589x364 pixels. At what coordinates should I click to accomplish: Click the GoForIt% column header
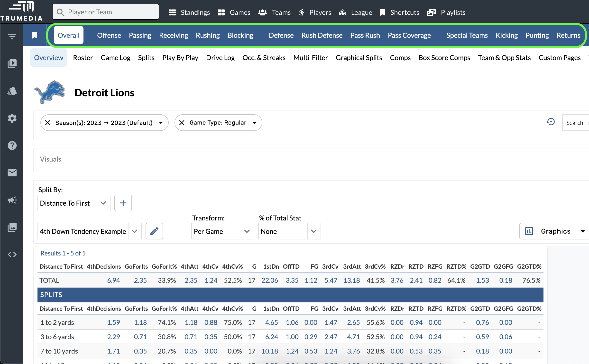tap(164, 266)
